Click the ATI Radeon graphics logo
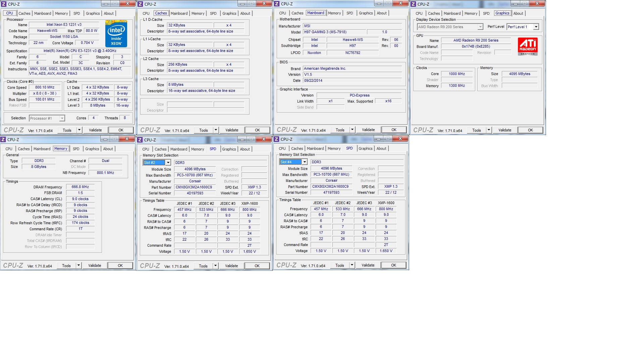 point(528,46)
